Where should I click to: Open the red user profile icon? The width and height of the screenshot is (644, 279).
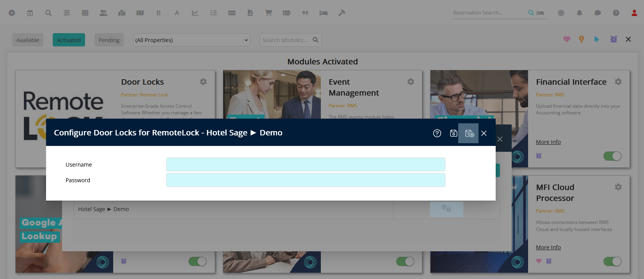click(x=634, y=13)
